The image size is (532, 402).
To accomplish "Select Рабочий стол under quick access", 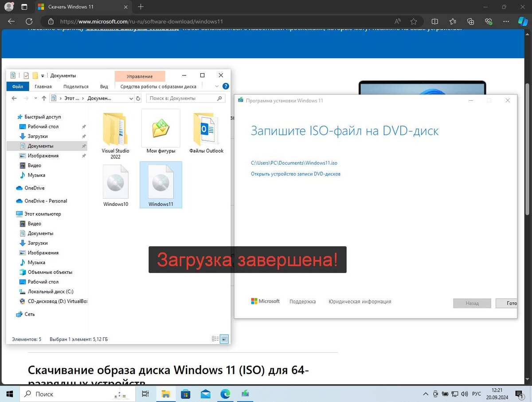I will tap(43, 126).
